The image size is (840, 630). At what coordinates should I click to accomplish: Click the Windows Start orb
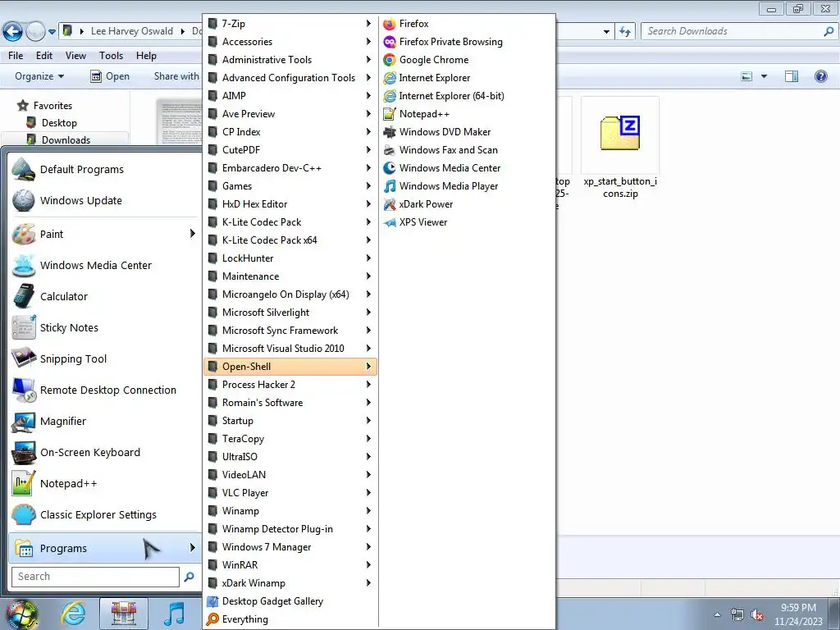[21, 614]
